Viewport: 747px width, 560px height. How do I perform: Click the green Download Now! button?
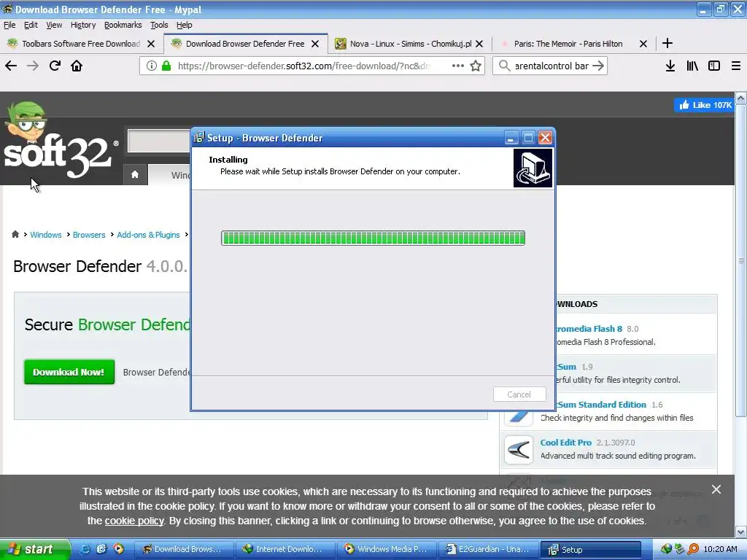pos(69,372)
